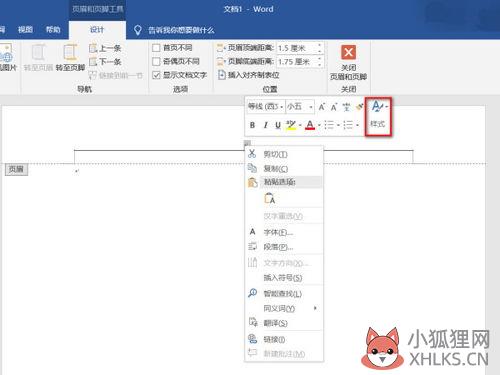Click the numbered list icon
The height and width of the screenshot is (375, 500).
(348, 125)
